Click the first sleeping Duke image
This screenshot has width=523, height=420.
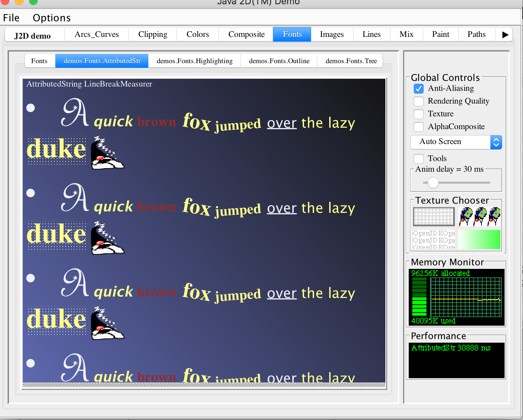(x=108, y=153)
